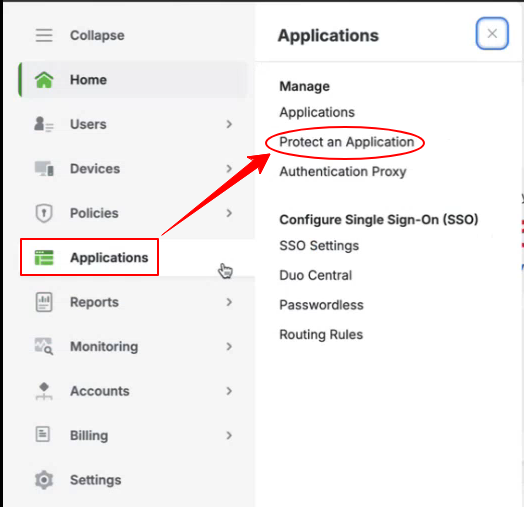Open Authentication Proxy link
Screen dimensions: 524x507
343,171
